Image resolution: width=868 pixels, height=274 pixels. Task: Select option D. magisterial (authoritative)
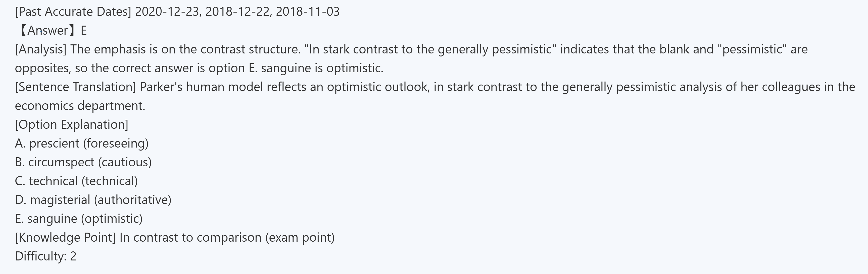(93, 200)
